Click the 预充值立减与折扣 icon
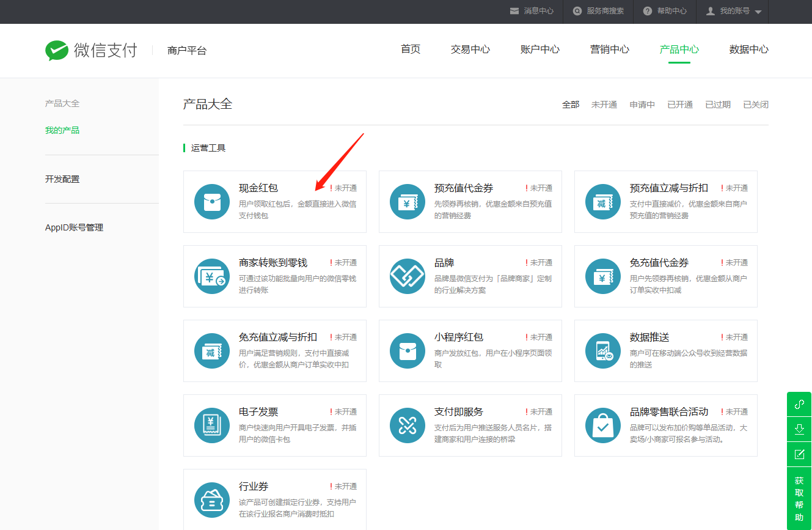Screen dimensions: 812x530 603,202
